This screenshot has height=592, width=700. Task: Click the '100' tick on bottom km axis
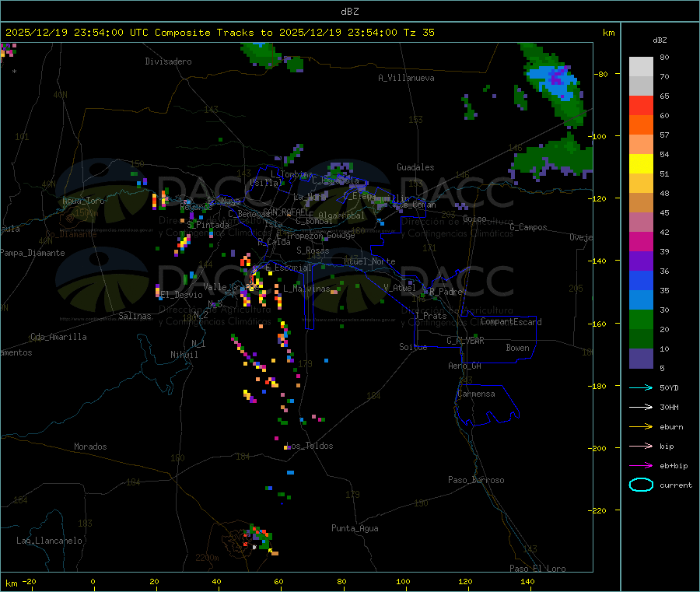(403, 581)
